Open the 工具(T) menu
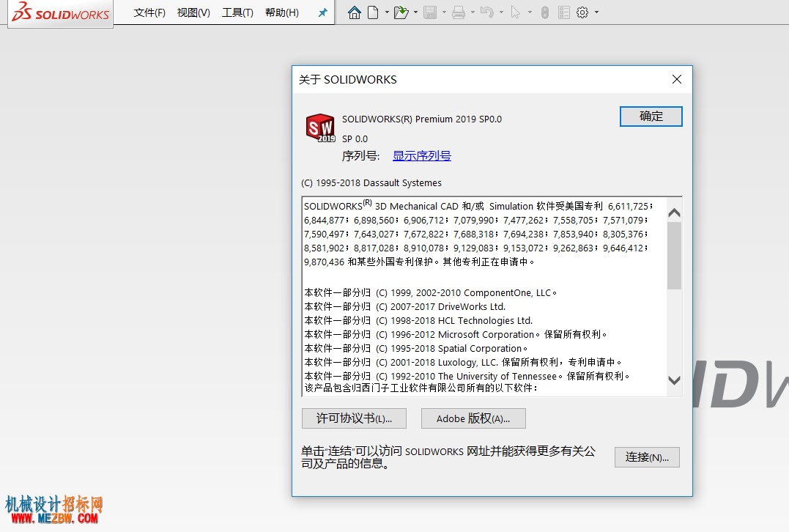The image size is (789, 532). 237,12
